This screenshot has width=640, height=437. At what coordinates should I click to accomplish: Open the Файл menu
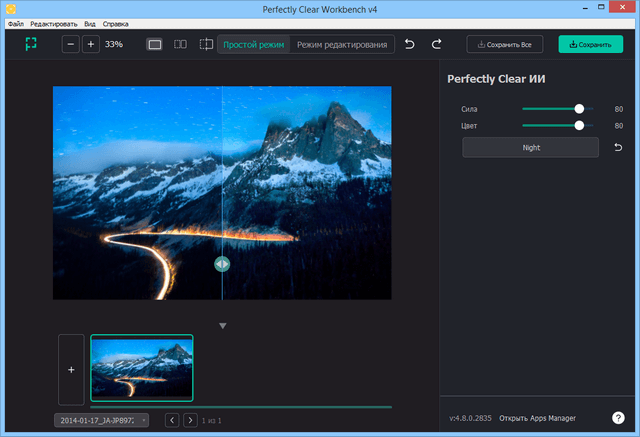pyautogui.click(x=15, y=22)
